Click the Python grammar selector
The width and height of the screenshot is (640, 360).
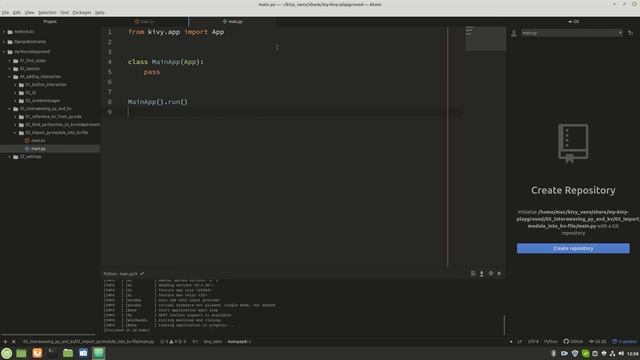tap(551, 342)
